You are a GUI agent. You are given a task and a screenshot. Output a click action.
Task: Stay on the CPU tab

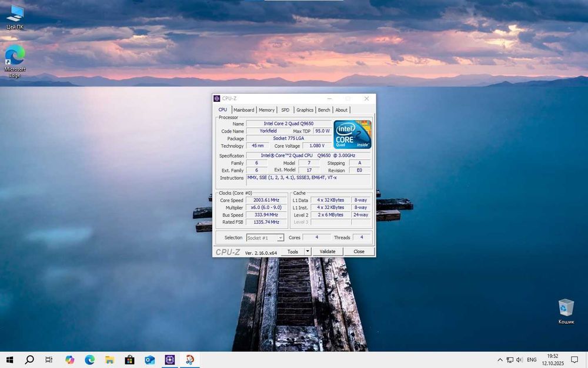pos(223,110)
